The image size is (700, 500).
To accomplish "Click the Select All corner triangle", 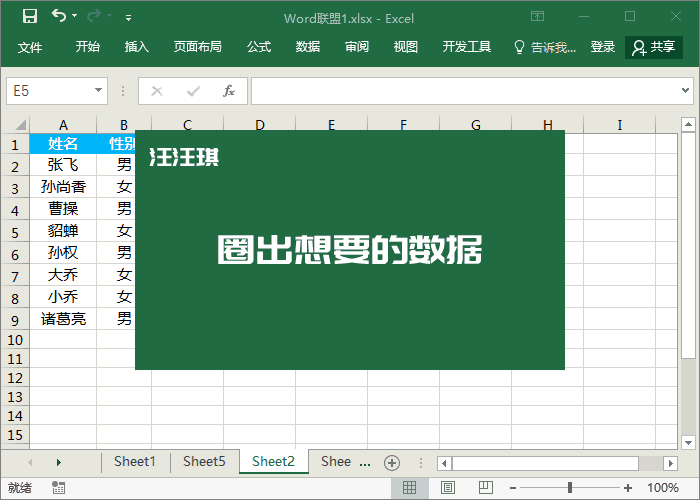I will [x=21, y=125].
